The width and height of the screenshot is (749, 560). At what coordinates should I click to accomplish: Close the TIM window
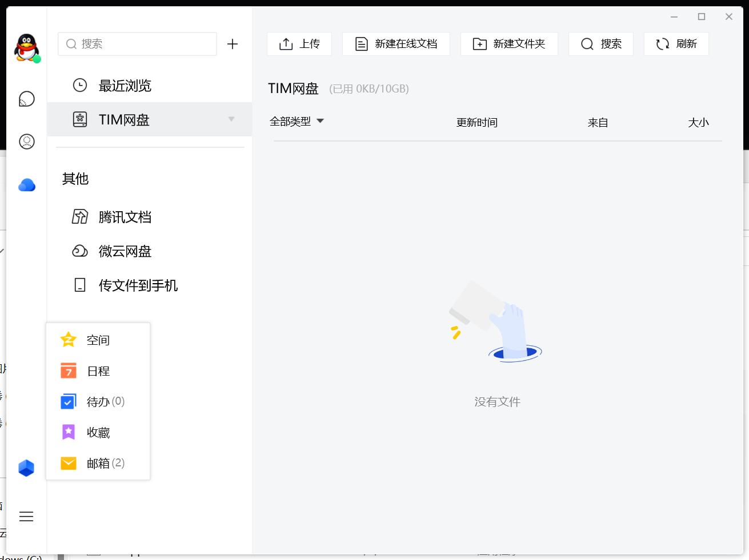(729, 17)
